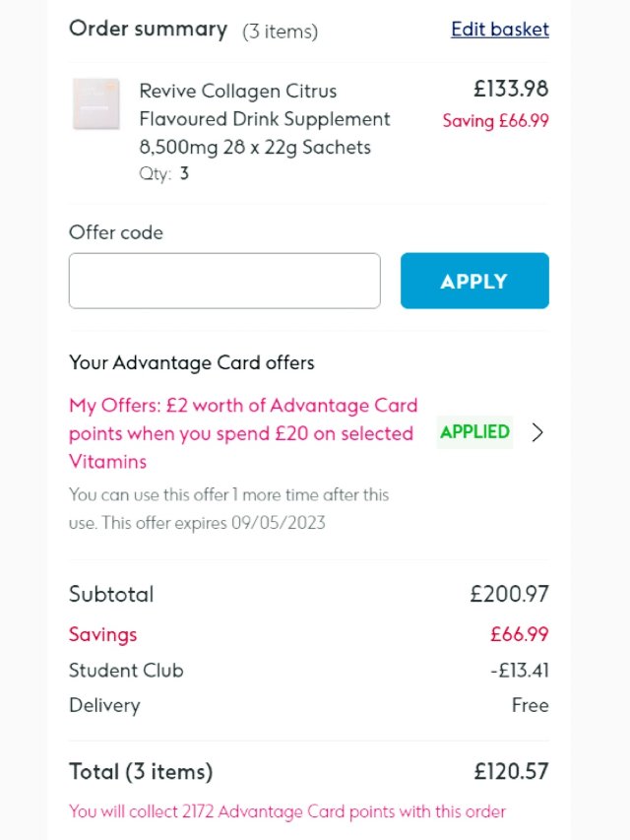Click the 2172 Advantage Card points message
The width and height of the screenshot is (630, 840).
pyautogui.click(x=287, y=811)
